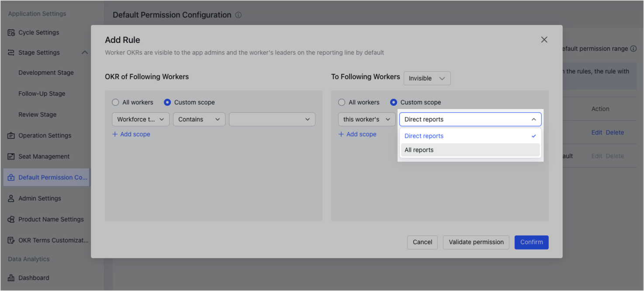Click the Validate permission button
This screenshot has height=291, width=644.
(x=476, y=242)
